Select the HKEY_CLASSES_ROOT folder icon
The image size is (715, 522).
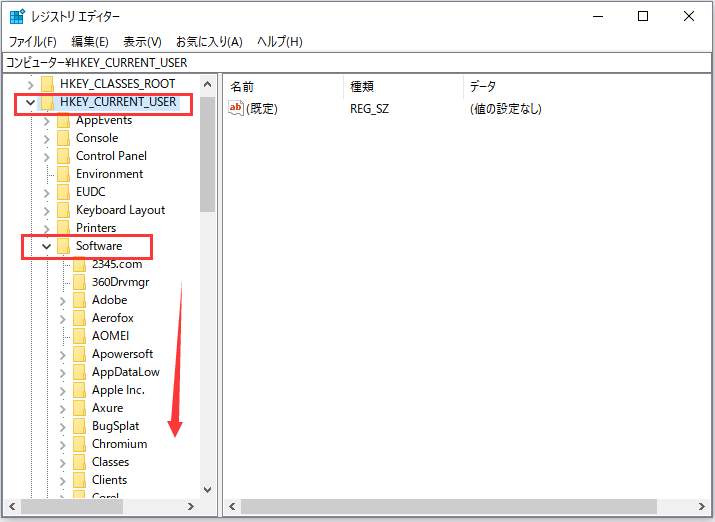pyautogui.click(x=47, y=84)
